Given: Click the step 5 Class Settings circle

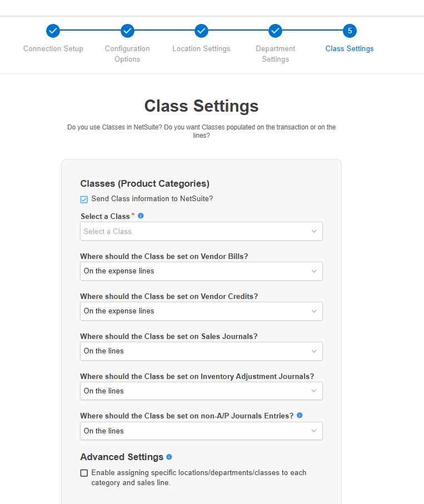Looking at the screenshot, I should (x=350, y=31).
